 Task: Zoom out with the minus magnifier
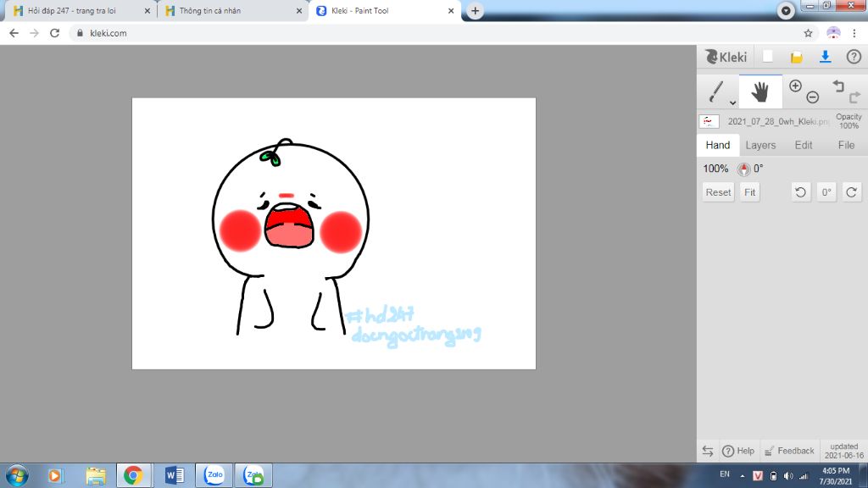[812, 97]
